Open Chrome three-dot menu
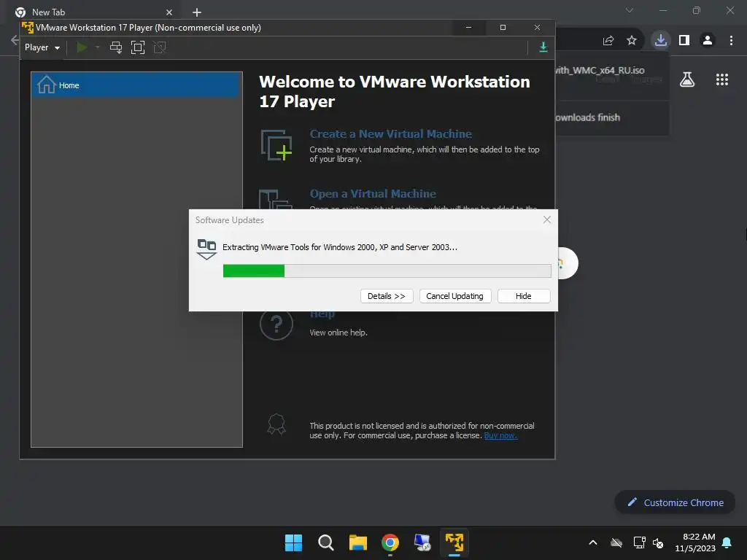Viewport: 747px width, 560px height. coord(731,41)
